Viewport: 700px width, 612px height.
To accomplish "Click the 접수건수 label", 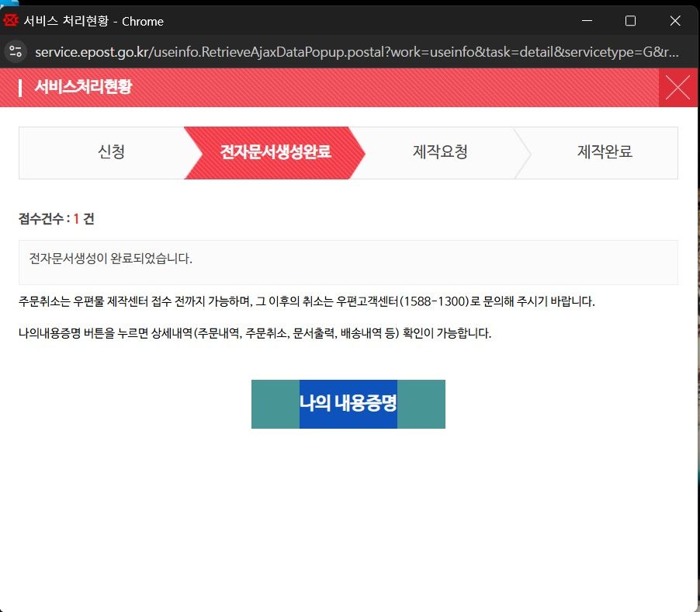I will pos(43,219).
